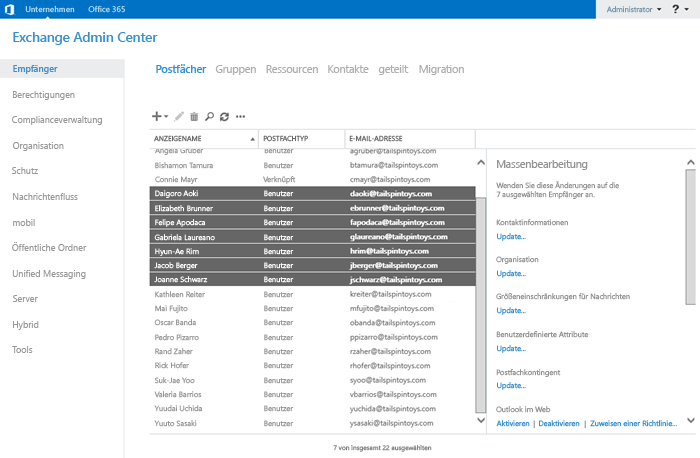Switch to the Gruppen tab

(x=235, y=69)
